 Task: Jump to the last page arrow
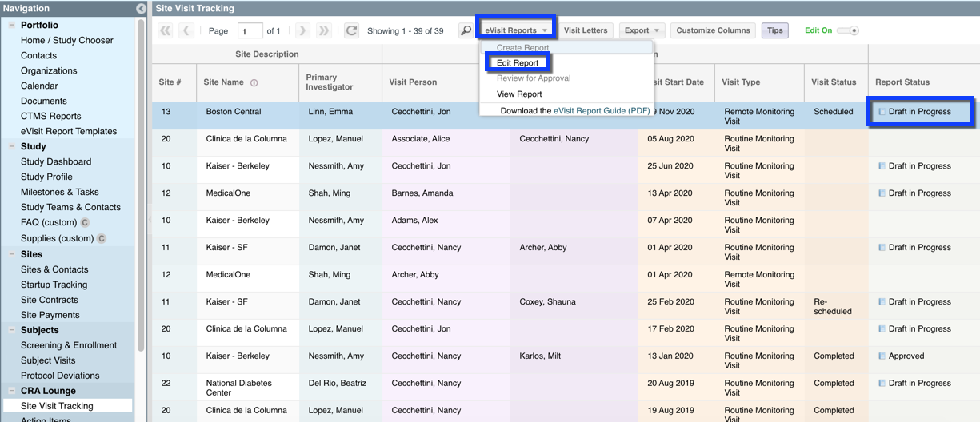coord(323,31)
